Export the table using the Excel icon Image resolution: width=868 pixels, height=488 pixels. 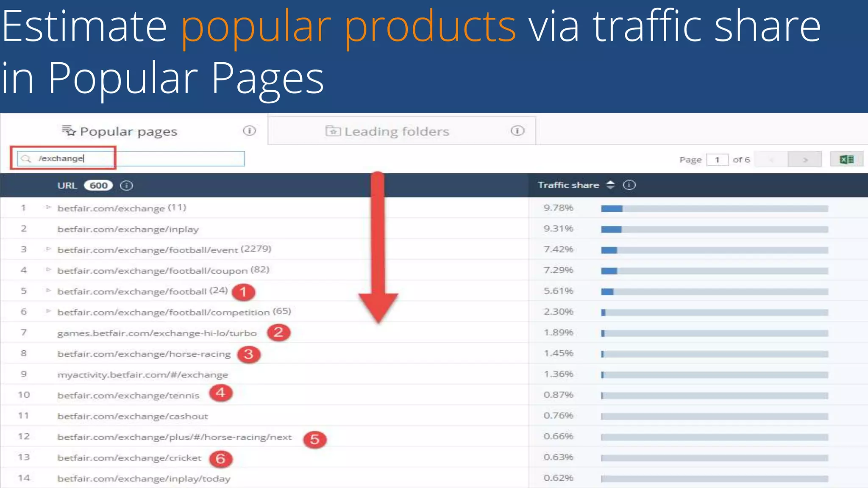[x=846, y=159]
